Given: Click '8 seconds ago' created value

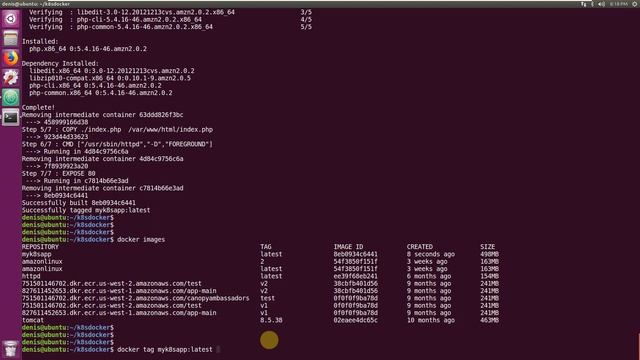Looking at the screenshot, I should pos(431,254).
